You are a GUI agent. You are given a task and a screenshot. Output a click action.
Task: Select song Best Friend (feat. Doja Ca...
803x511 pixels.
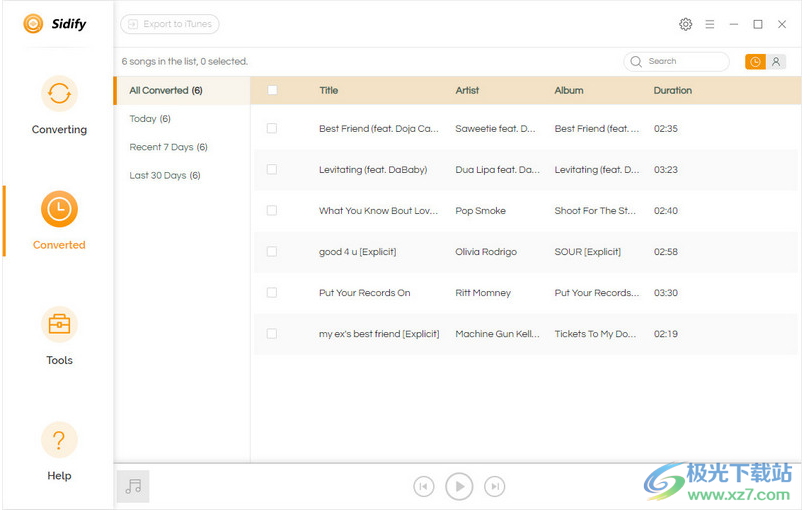click(379, 129)
